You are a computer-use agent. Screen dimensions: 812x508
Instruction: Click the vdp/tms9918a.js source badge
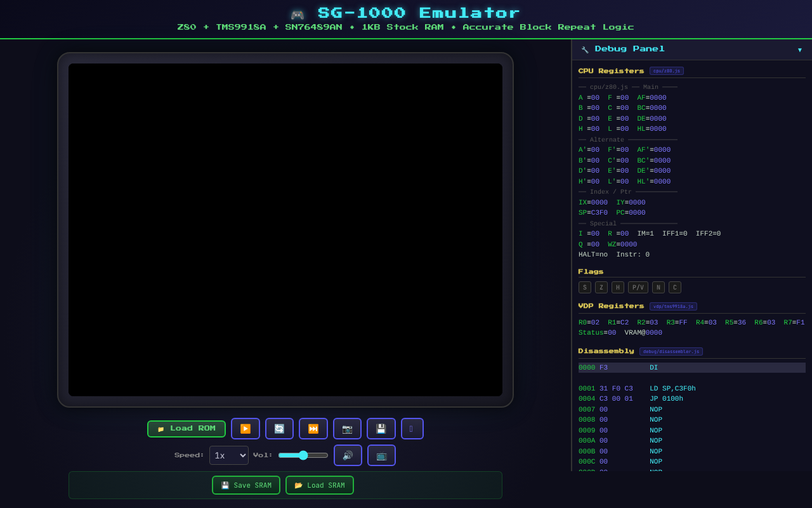673,306
